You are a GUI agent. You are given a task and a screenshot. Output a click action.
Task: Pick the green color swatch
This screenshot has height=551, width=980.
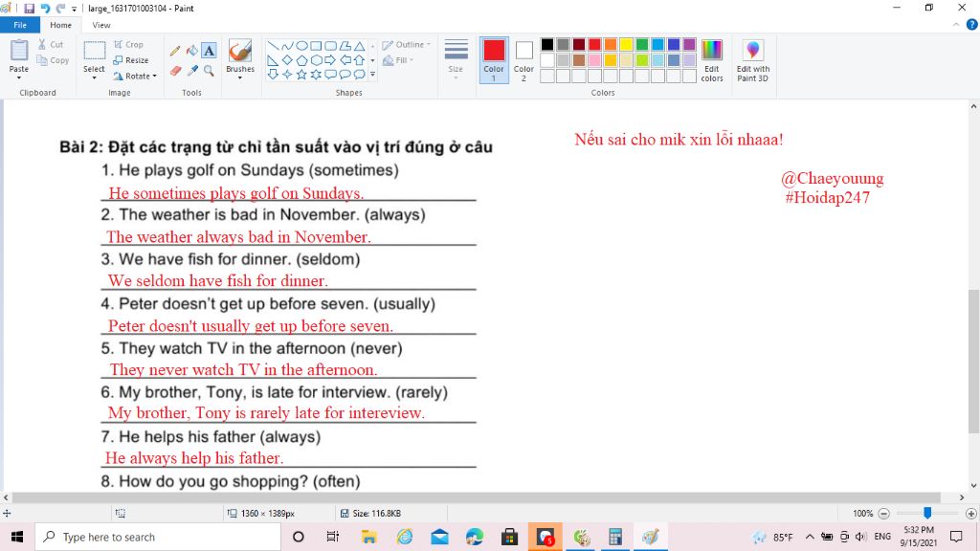pos(642,44)
